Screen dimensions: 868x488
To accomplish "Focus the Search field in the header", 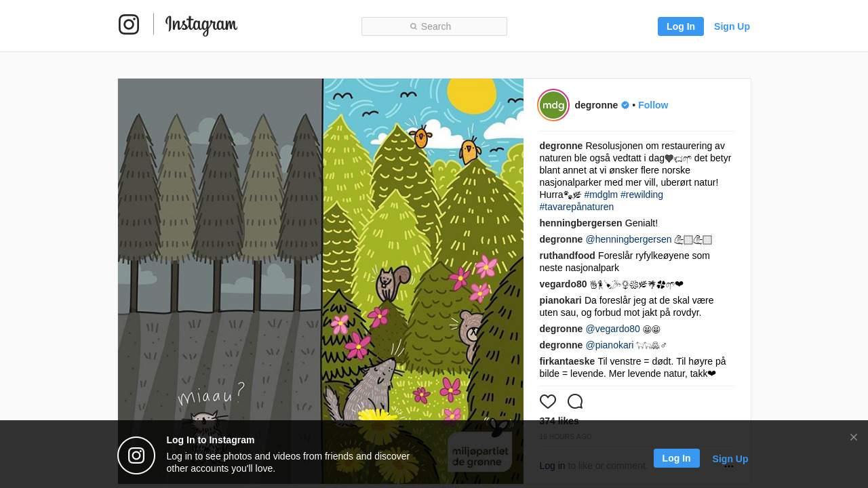I will [434, 26].
